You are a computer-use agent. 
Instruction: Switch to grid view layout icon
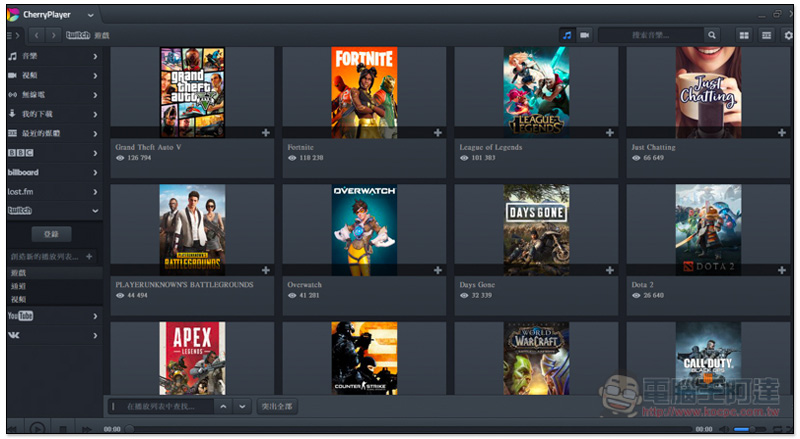744,35
